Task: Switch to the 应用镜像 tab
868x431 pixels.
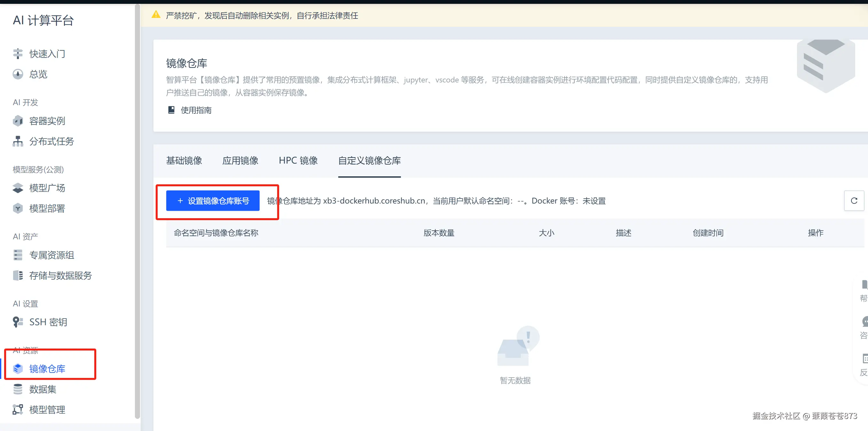Action: click(240, 161)
